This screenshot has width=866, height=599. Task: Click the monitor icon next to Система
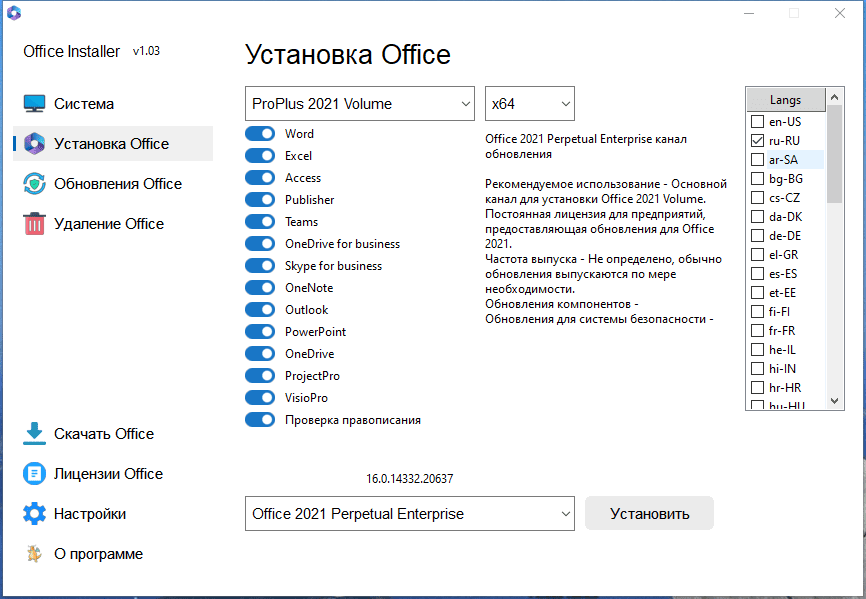pos(34,104)
